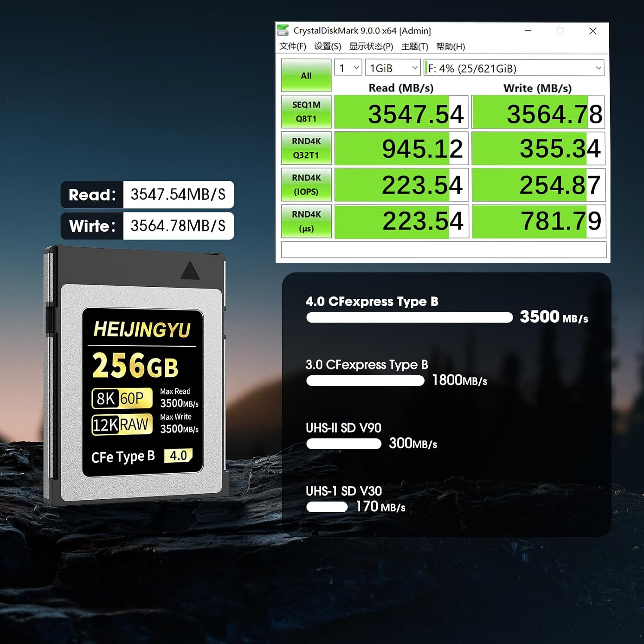Click the SEQ1M read result 3547.54
The image size is (644, 644).
pyautogui.click(x=401, y=112)
